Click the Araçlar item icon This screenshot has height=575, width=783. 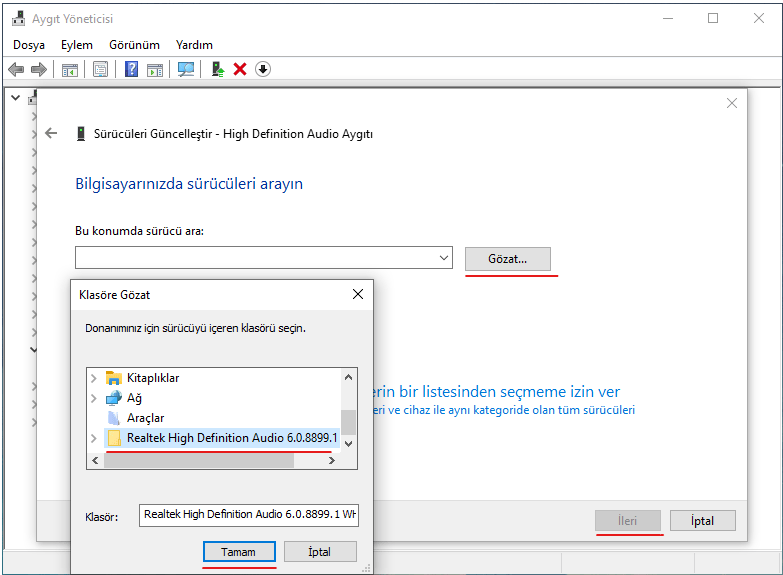114,418
